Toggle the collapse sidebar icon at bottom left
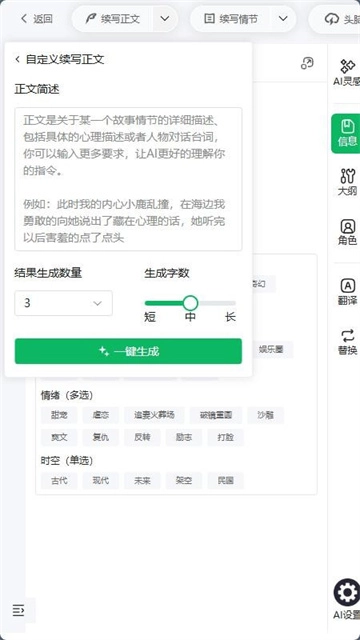Image resolution: width=360 pixels, height=640 pixels. coord(18,610)
